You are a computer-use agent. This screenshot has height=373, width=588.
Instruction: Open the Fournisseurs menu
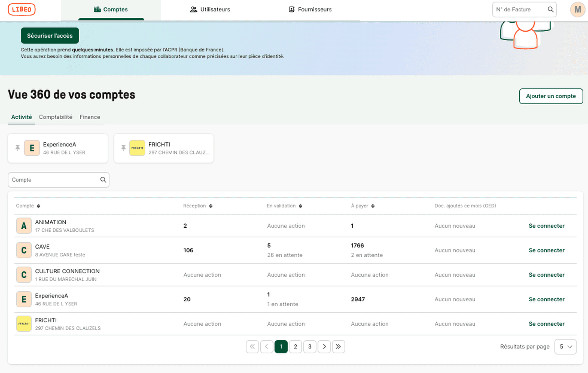click(x=310, y=9)
